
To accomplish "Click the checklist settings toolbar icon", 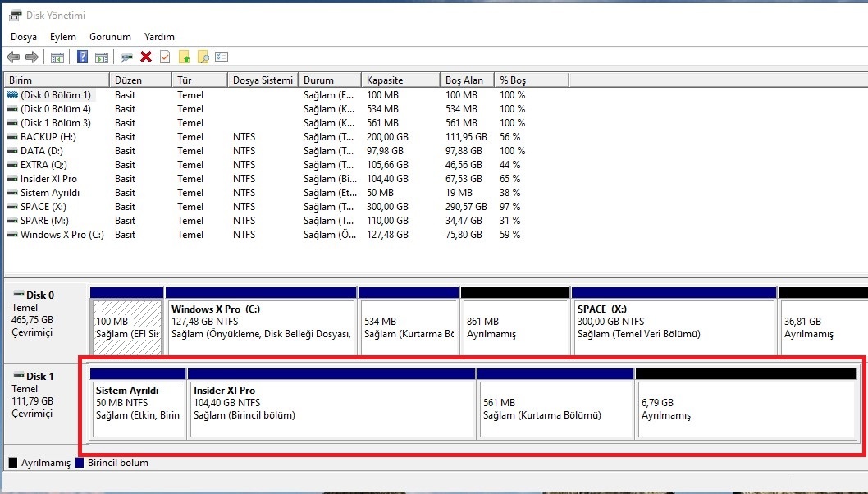I will click(x=222, y=57).
